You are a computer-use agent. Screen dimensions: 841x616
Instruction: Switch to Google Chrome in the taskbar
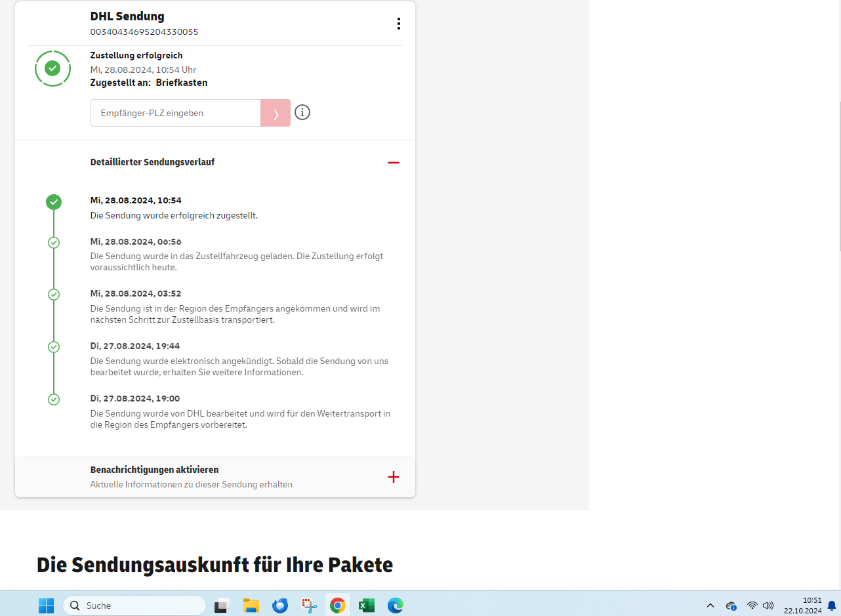pyautogui.click(x=338, y=606)
